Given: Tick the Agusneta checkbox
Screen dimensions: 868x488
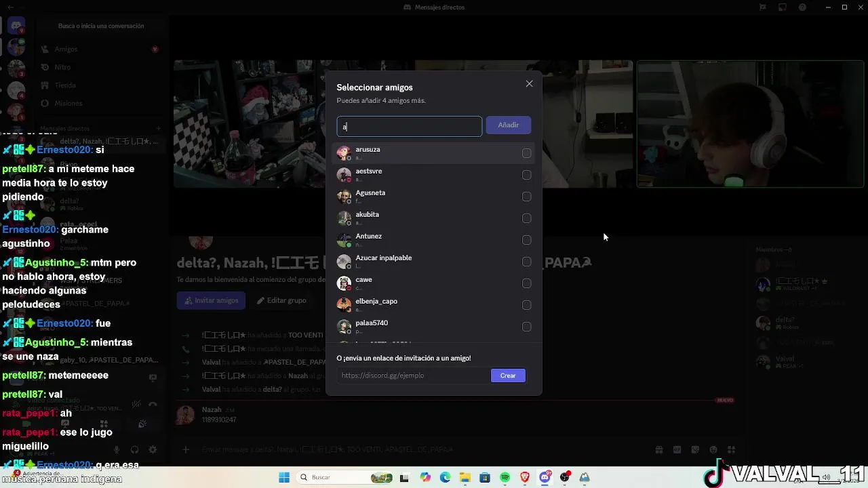Looking at the screenshot, I should click(526, 197).
